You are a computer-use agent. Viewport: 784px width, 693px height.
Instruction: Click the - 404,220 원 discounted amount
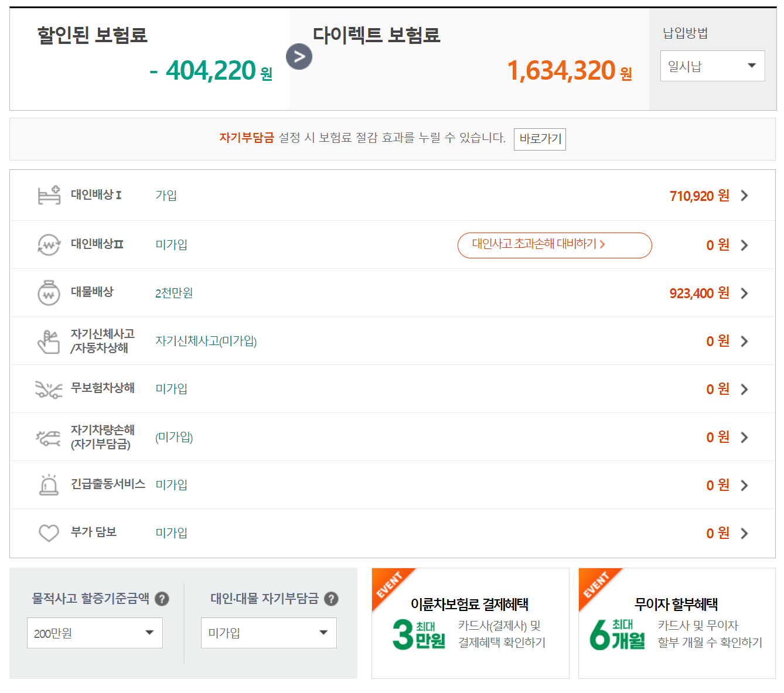211,71
